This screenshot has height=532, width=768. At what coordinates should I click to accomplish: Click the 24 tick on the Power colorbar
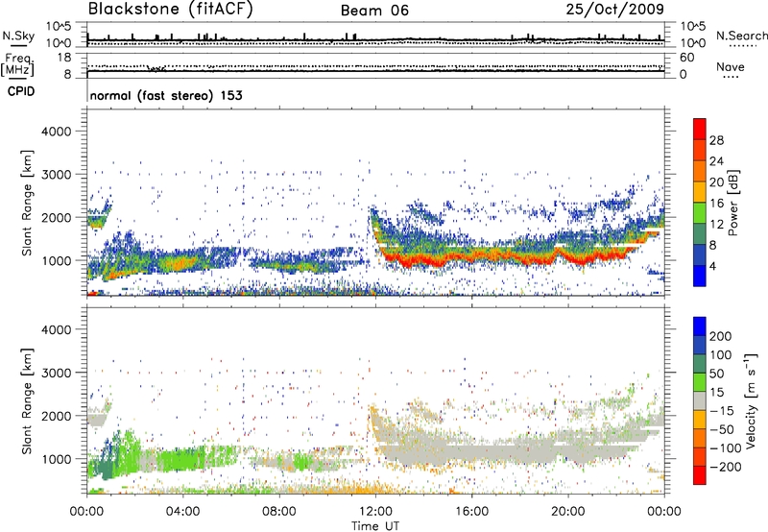pos(716,161)
